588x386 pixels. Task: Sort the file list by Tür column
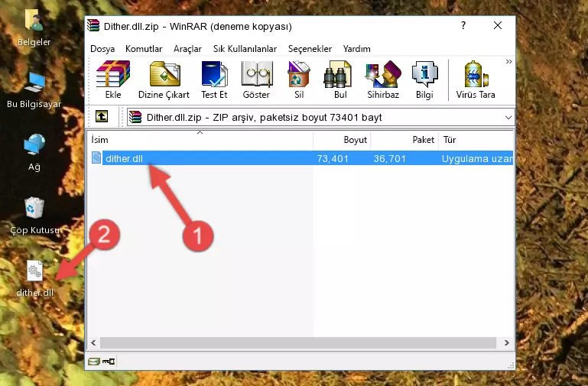click(476, 140)
